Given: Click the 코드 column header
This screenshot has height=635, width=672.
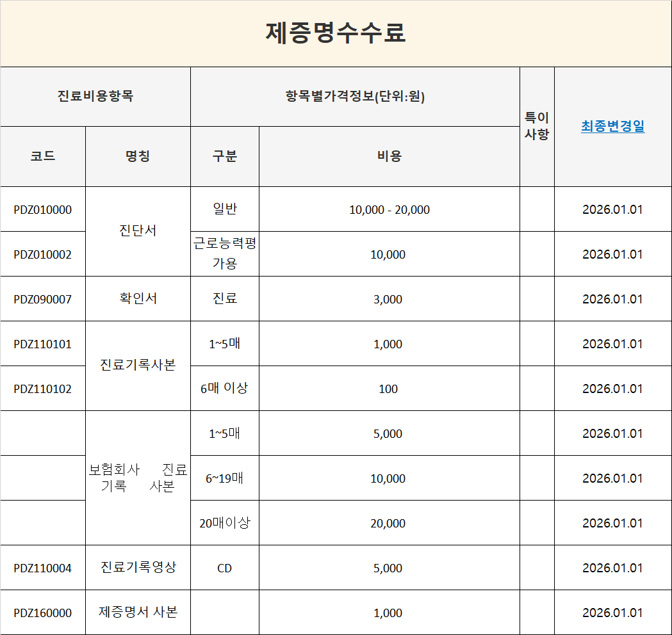Looking at the screenshot, I should tap(43, 156).
